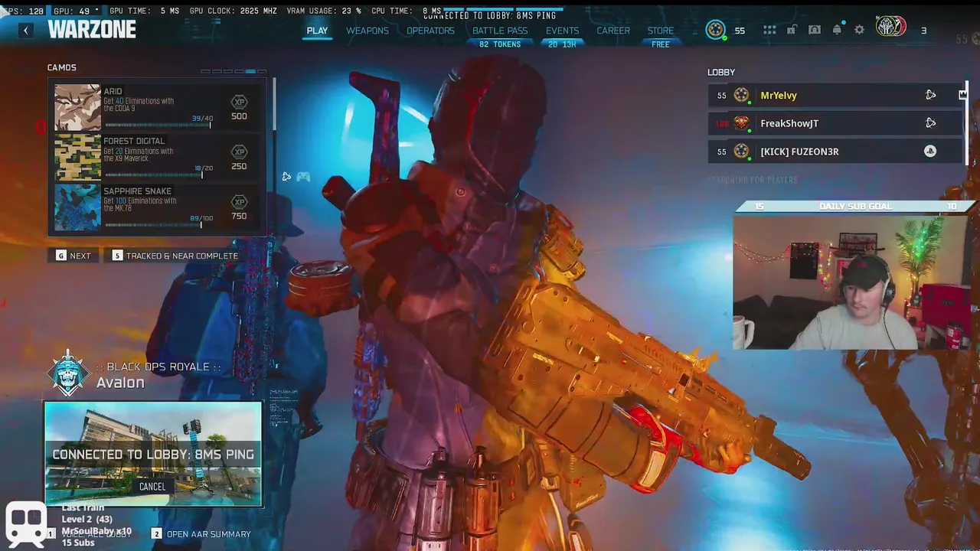Click the party leader crown icon
The height and width of the screenshot is (551, 980).
point(962,95)
